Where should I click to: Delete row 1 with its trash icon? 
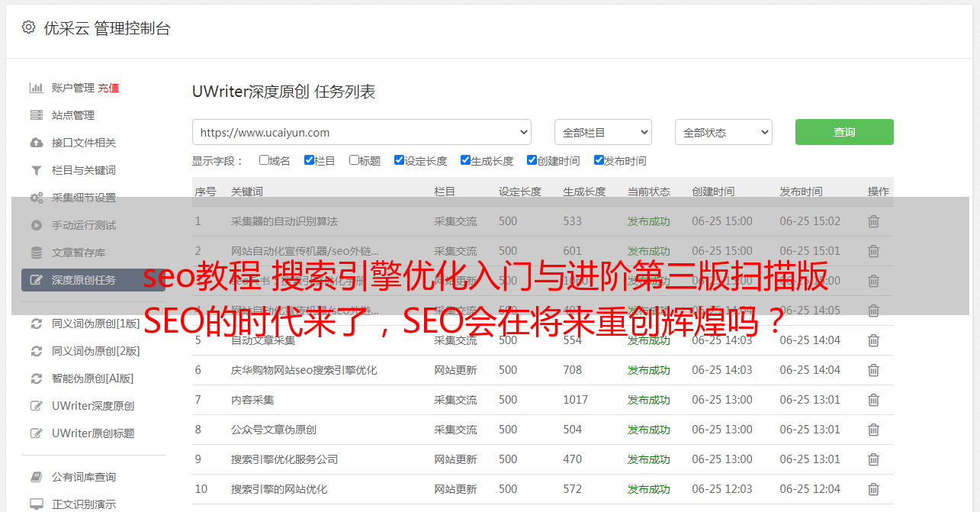pos(873,221)
